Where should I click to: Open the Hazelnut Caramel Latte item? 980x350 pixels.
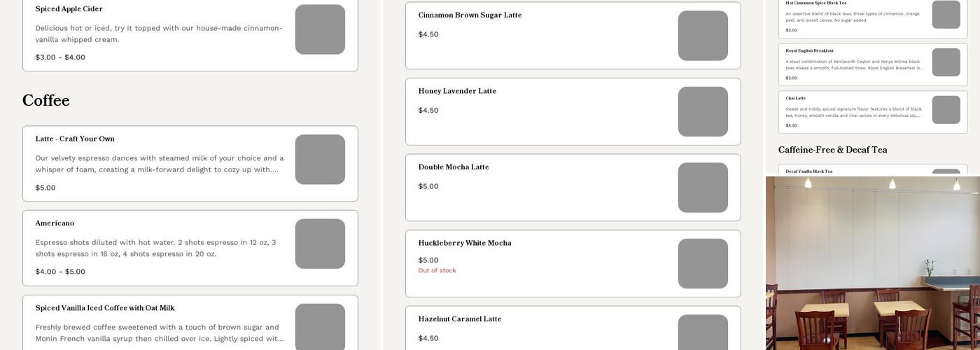click(x=460, y=319)
